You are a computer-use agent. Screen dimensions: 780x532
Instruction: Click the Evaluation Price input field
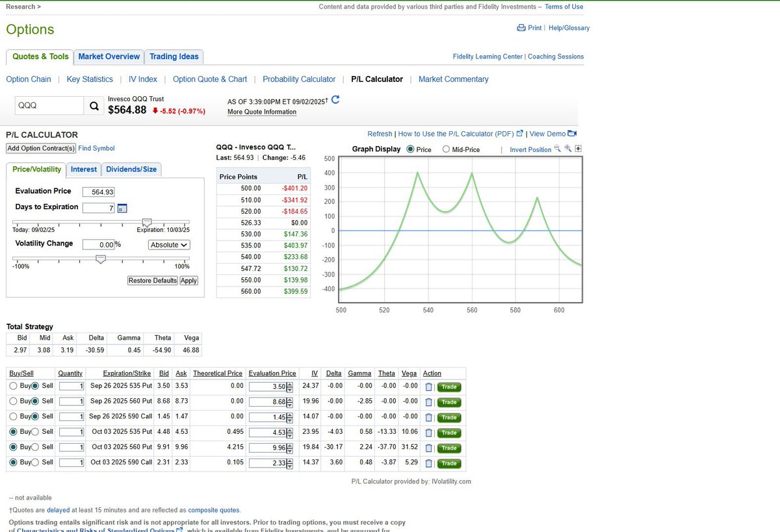tap(99, 192)
